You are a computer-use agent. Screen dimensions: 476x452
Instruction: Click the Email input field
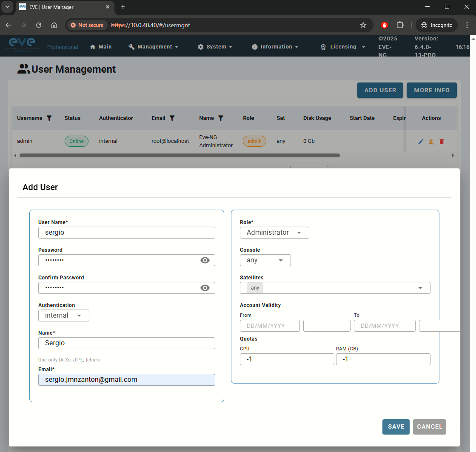(127, 380)
